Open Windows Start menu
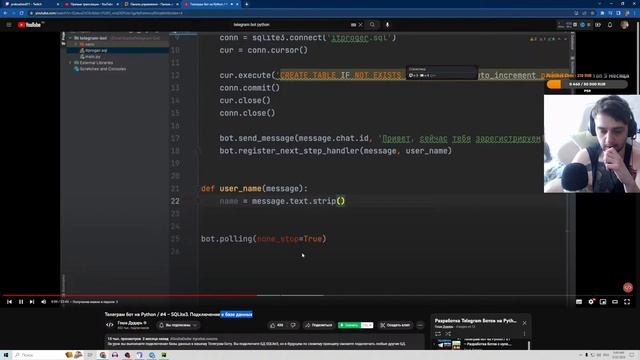This screenshot has height=360, width=640. click(x=6, y=355)
